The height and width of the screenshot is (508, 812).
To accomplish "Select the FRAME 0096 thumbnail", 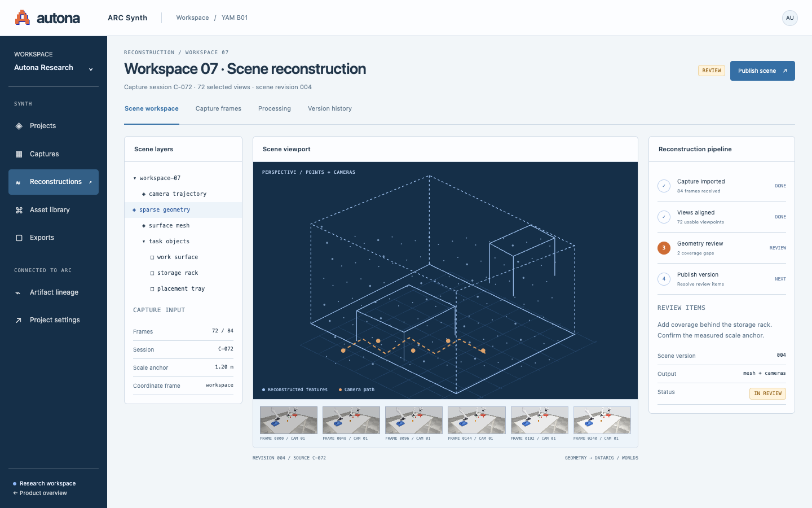I will [414, 421].
